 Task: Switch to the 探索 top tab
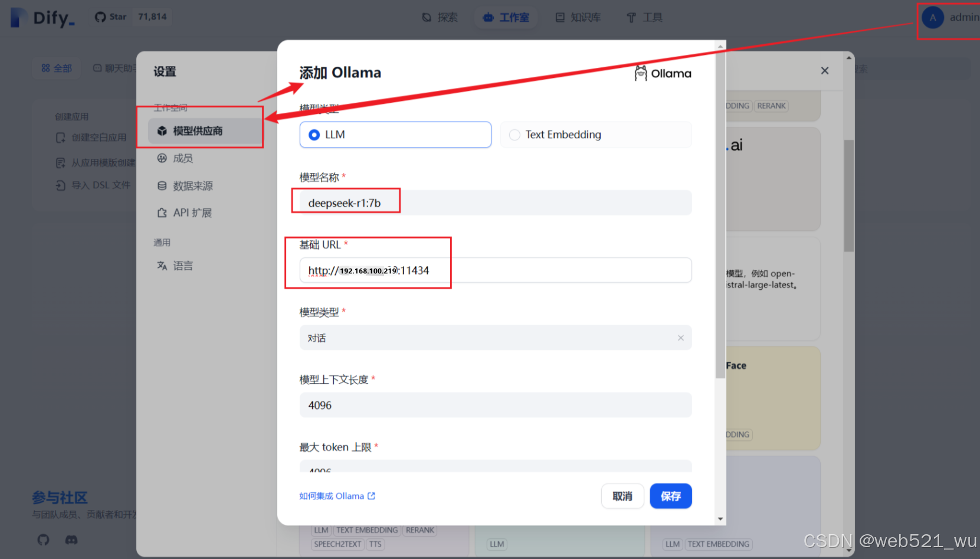440,18
